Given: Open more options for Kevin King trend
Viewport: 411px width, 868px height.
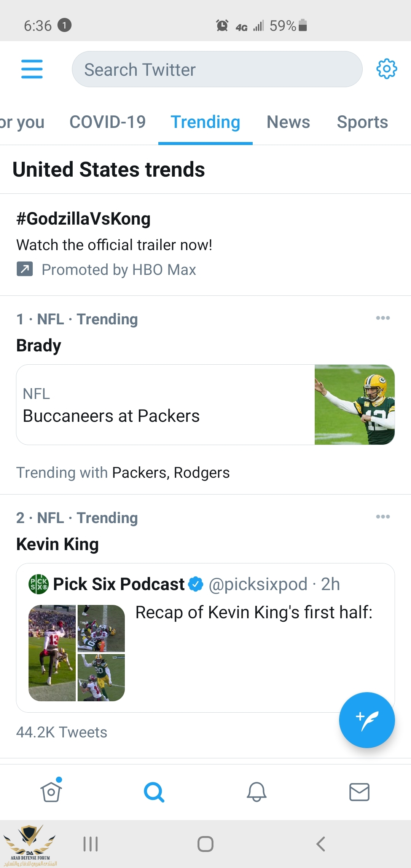Looking at the screenshot, I should [382, 517].
